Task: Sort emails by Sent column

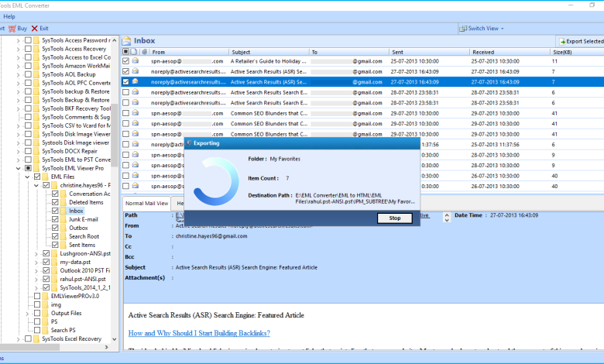Action: (429, 52)
